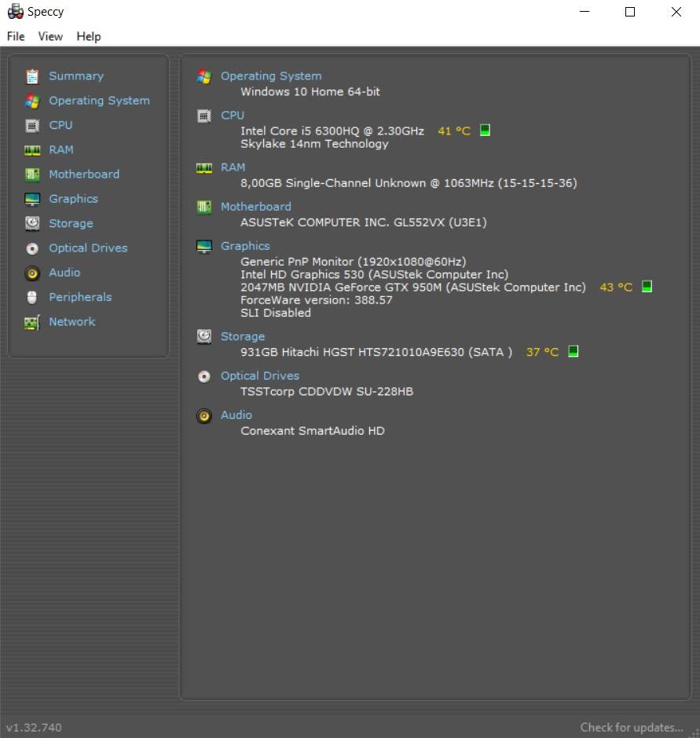Select the RAM sidebar entry

click(61, 149)
